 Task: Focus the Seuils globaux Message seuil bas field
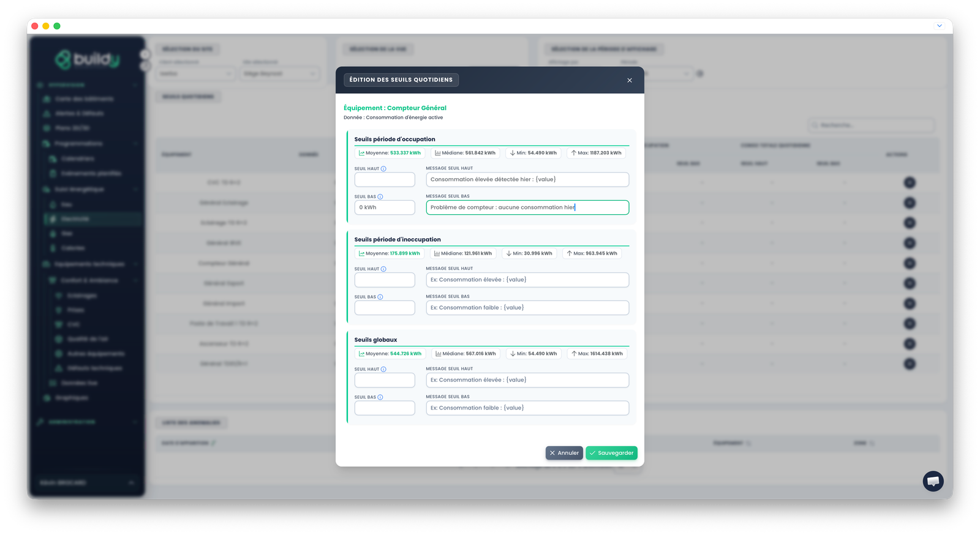tap(527, 408)
